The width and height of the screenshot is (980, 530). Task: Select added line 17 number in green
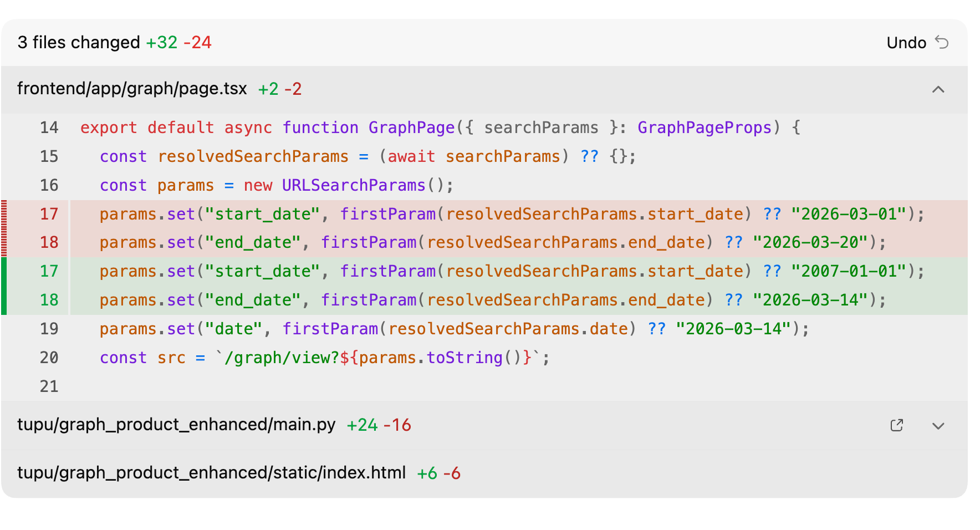49,271
